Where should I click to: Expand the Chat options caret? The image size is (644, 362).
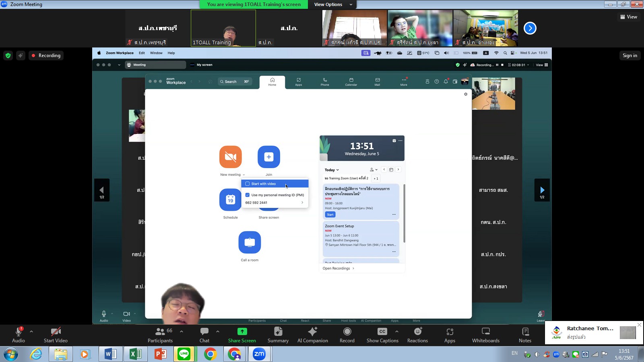[218, 331]
